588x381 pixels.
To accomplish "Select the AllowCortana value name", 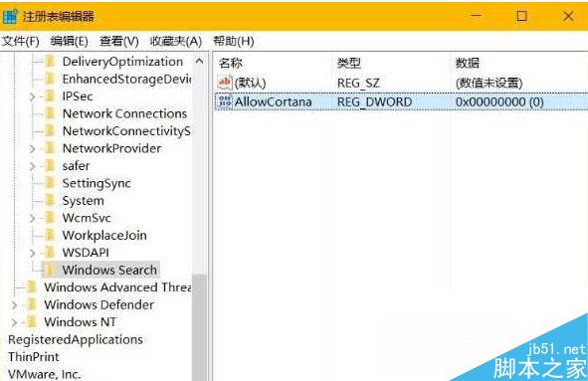I will (273, 101).
